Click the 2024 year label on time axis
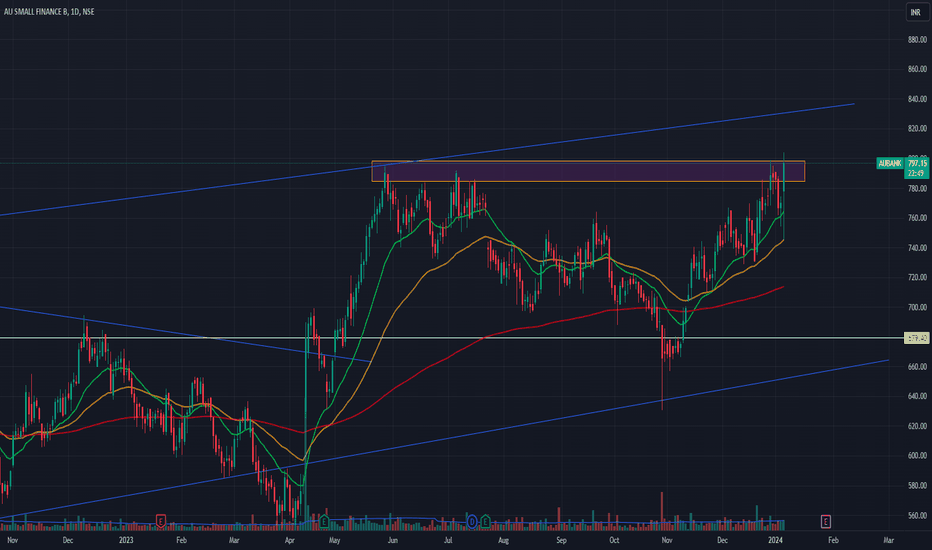This screenshot has height=550, width=932. tap(775, 540)
